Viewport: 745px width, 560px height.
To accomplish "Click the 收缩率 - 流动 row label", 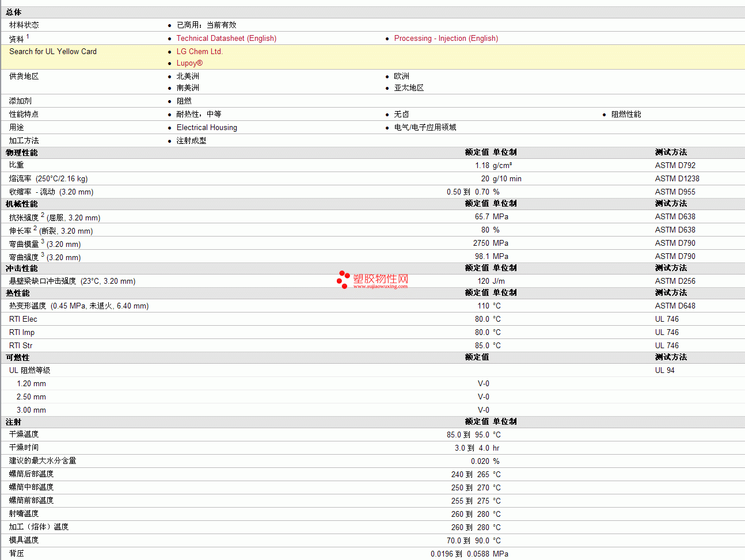I will 51,192.
